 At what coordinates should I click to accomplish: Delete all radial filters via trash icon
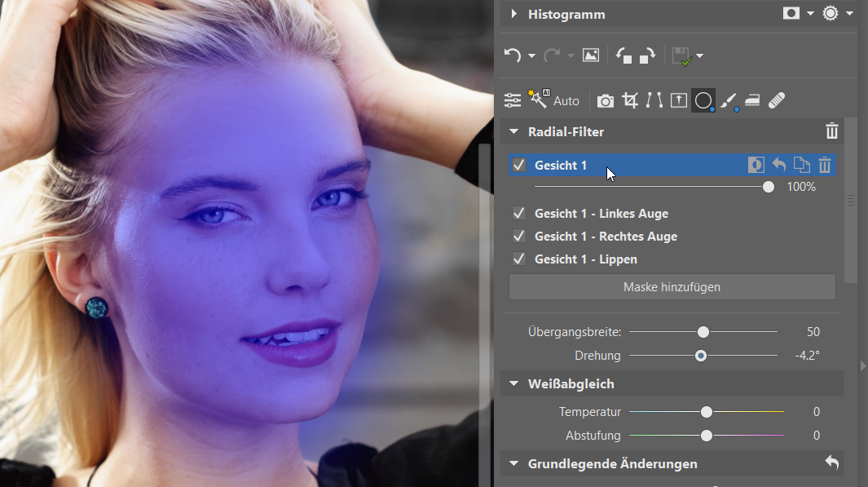point(831,131)
